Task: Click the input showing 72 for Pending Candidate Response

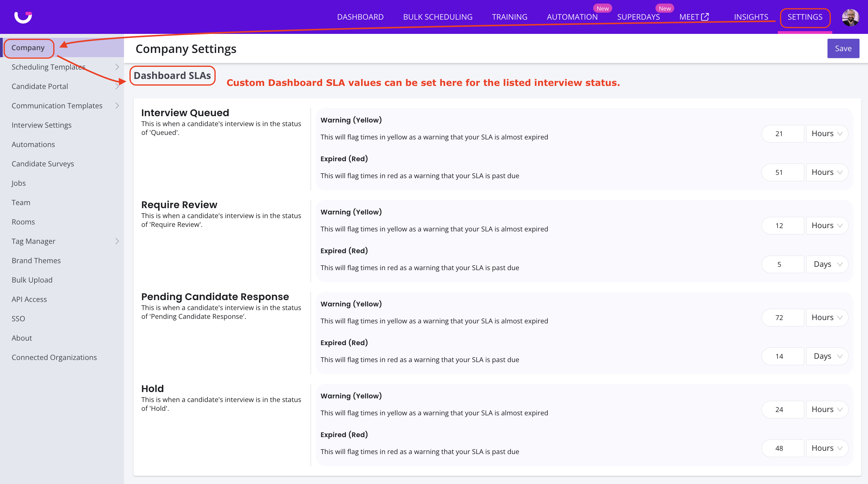Action: point(782,317)
